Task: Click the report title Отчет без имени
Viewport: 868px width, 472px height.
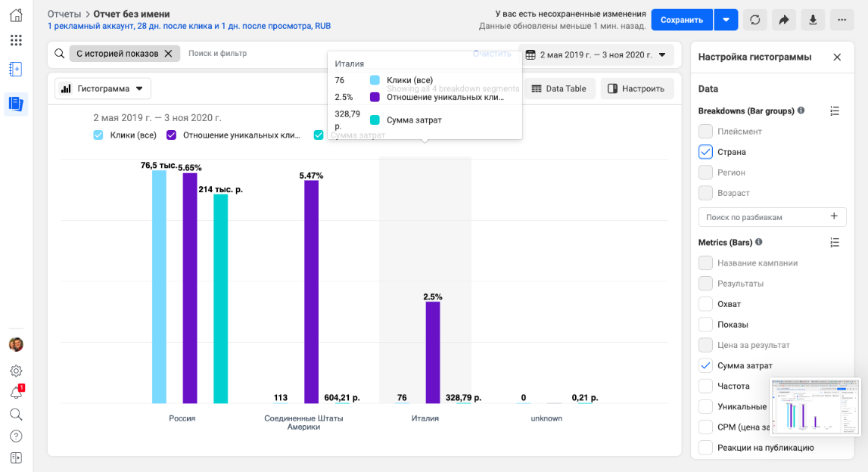Action: (132, 14)
